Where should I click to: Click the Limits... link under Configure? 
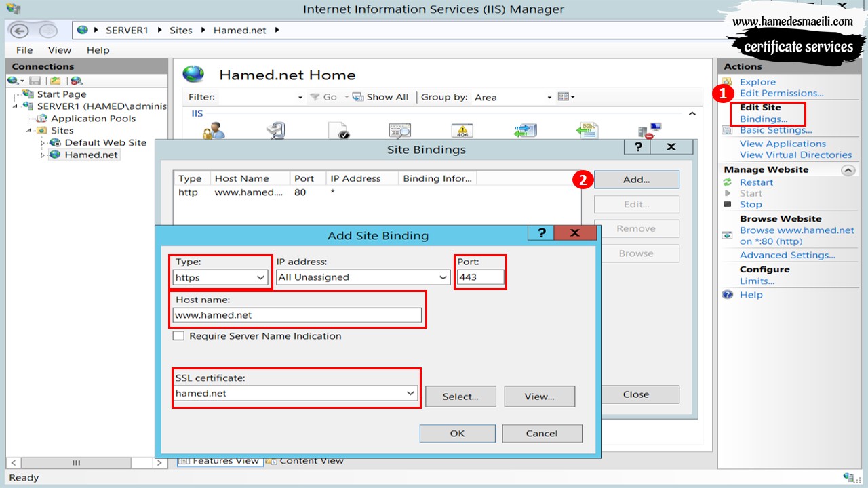[757, 281]
